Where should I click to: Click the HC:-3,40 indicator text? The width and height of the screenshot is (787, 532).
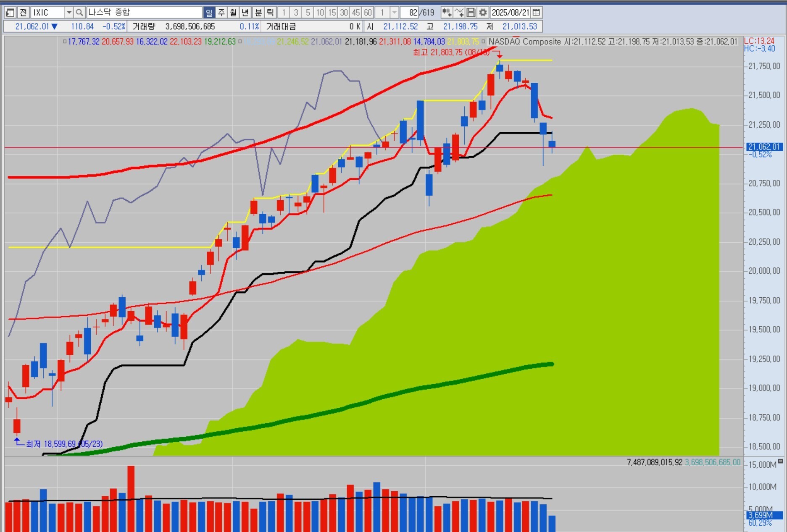(x=759, y=48)
